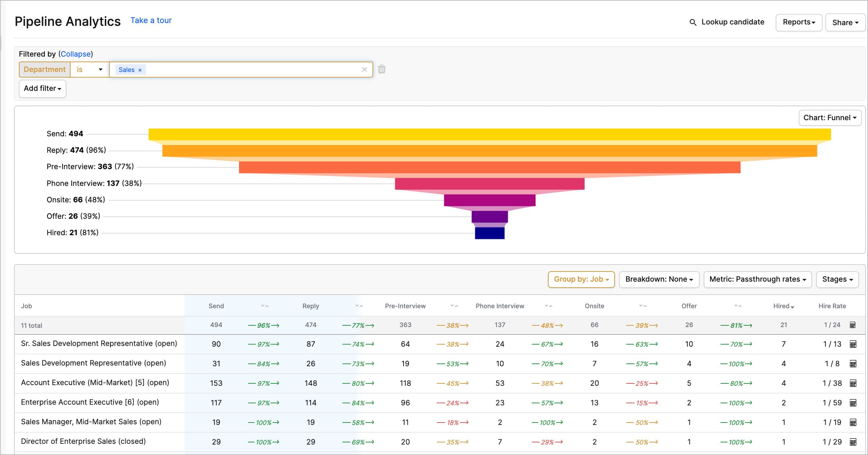Sort the table by the Send column arrows
The height and width of the screenshot is (455, 868).
[265, 305]
